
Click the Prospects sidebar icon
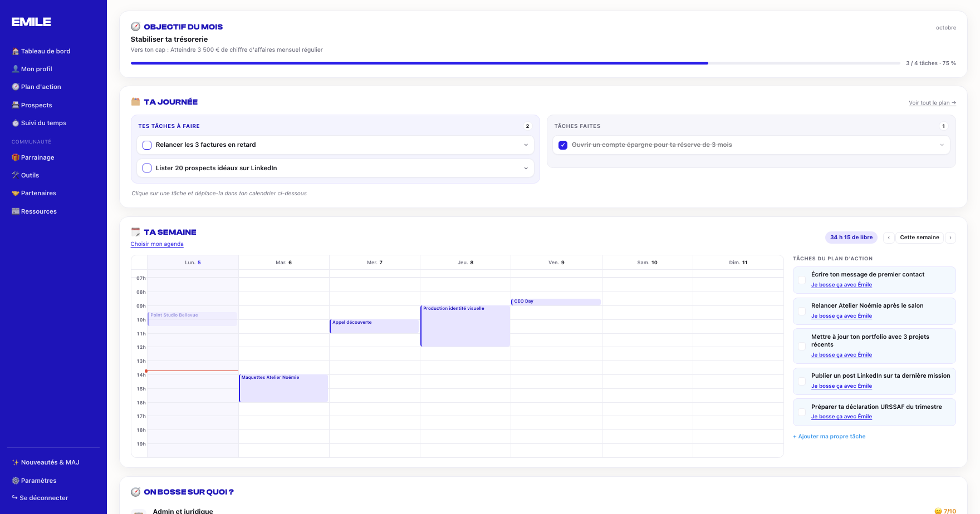[x=16, y=105]
